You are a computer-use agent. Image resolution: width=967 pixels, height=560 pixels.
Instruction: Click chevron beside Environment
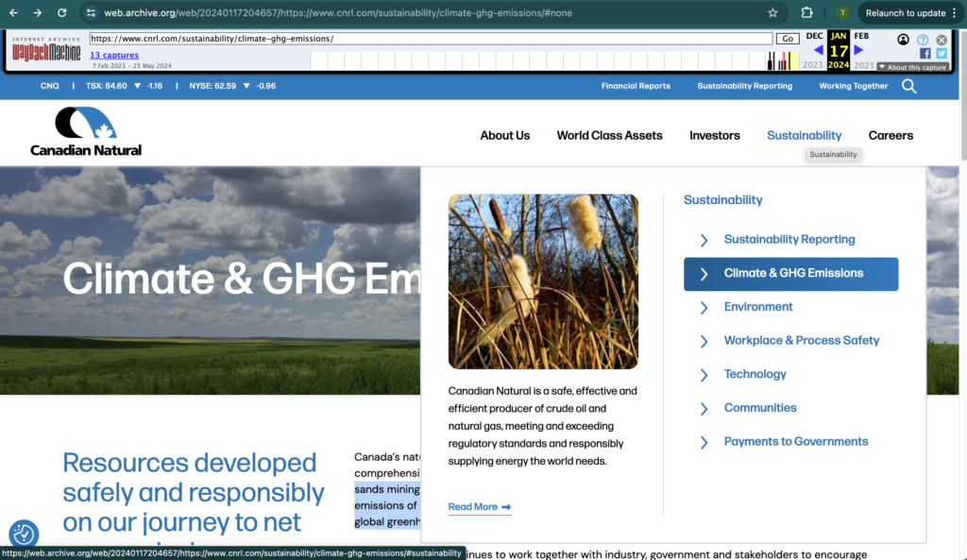click(704, 307)
